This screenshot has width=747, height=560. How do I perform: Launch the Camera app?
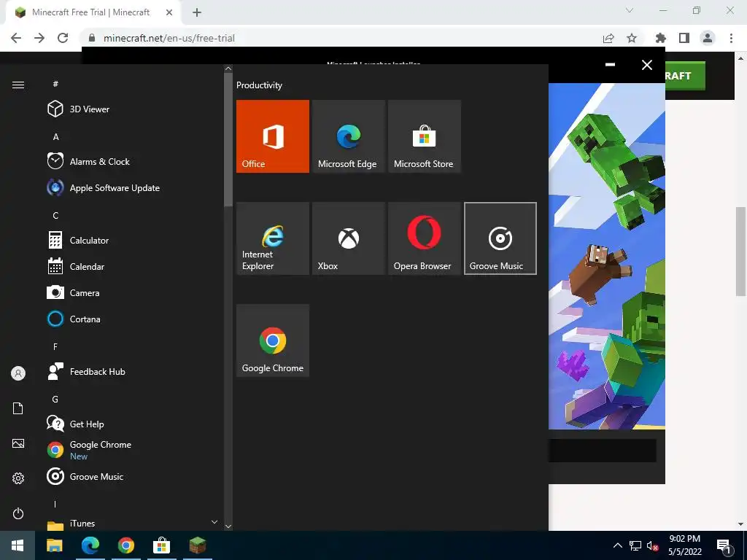pos(133,293)
